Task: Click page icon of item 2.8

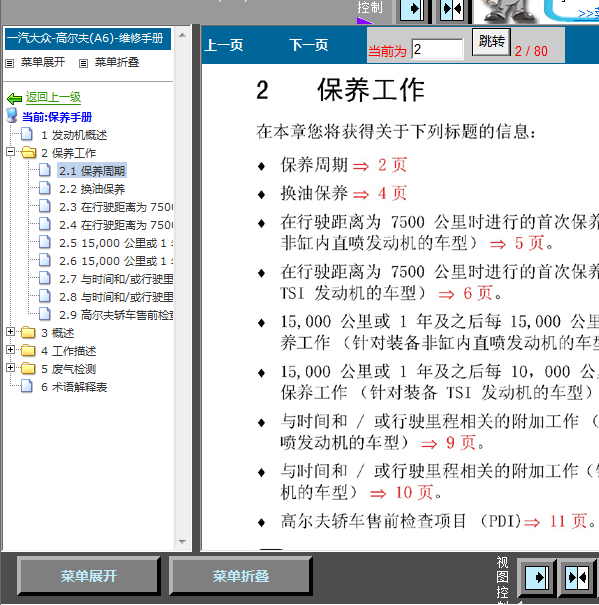Action: coord(45,296)
